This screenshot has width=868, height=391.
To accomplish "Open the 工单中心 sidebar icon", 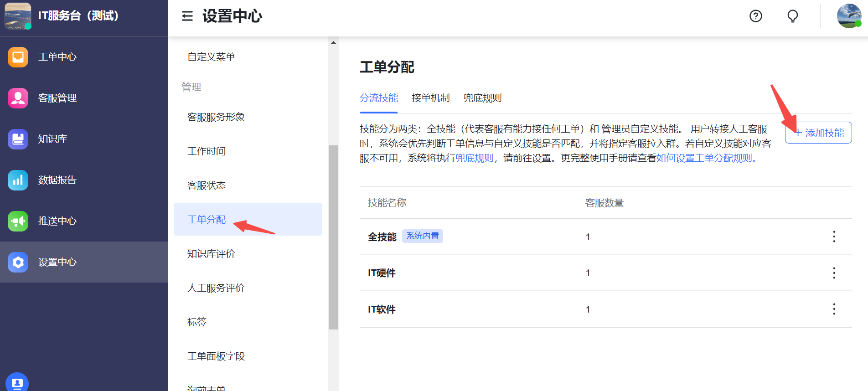I will [x=18, y=57].
